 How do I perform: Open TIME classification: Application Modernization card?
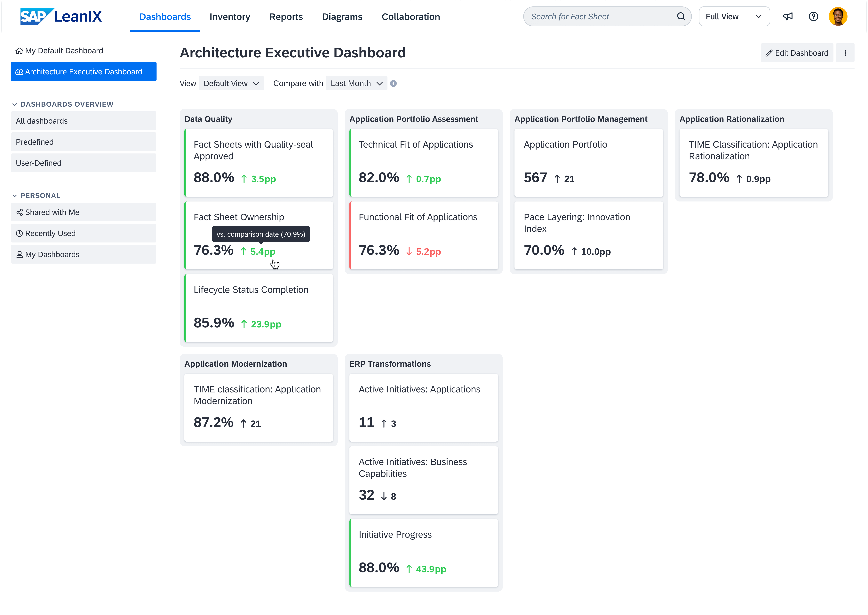click(259, 408)
